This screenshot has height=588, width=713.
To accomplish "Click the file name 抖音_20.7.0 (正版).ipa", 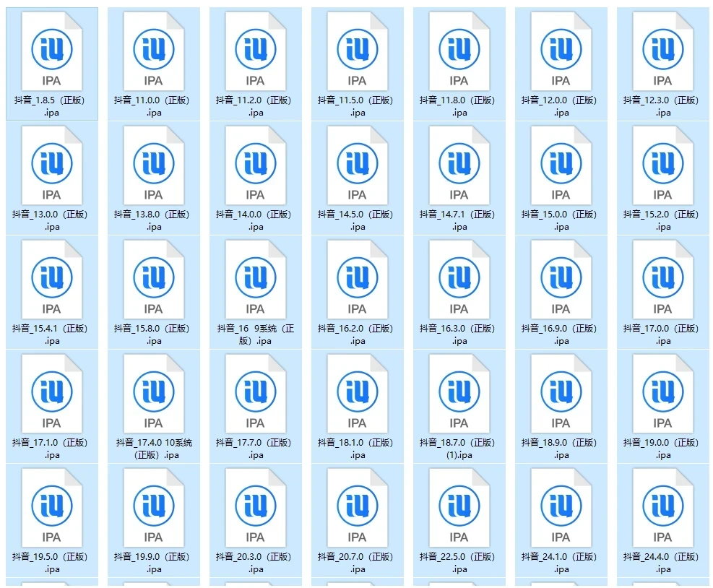I will (x=355, y=563).
